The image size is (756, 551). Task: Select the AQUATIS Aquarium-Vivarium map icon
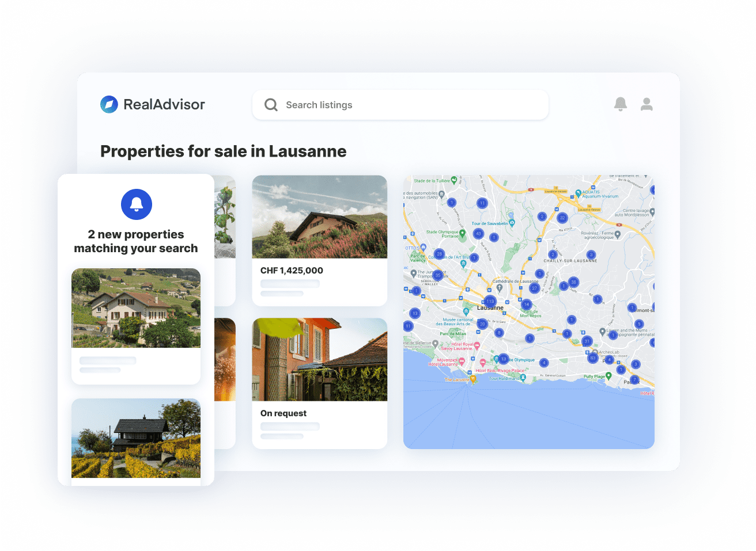tap(578, 195)
